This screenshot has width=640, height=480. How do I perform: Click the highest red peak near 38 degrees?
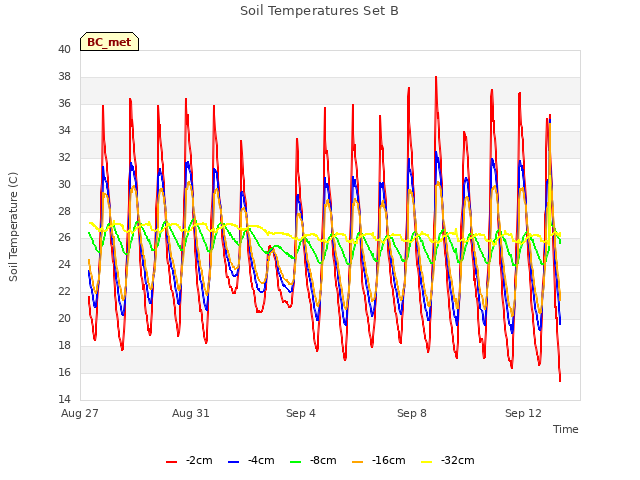436,77
